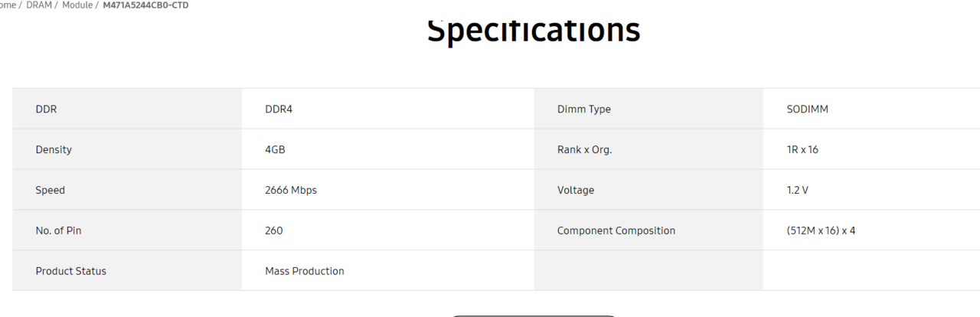Click the 2666 Mbps speed value
This screenshot has width=980, height=317.
pos(291,190)
